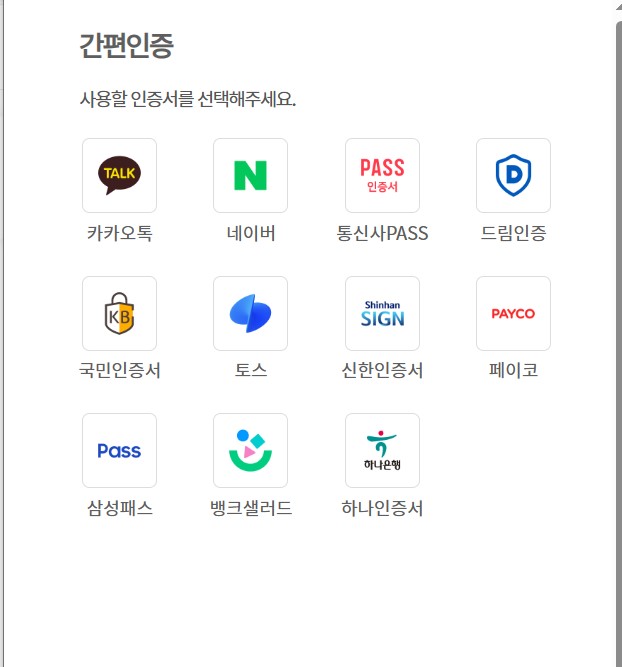Click the 국민인증서 label
Screen dimensions: 622x667
(x=120, y=370)
